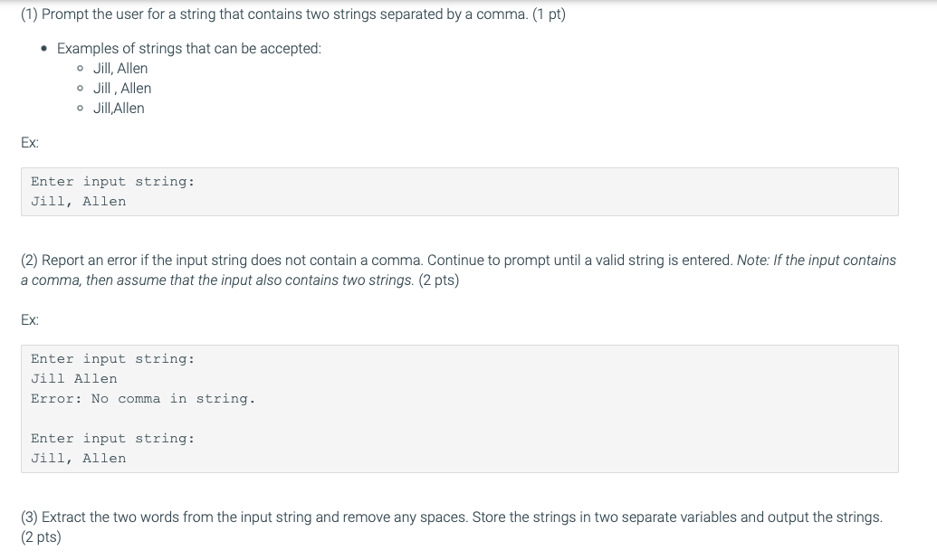This screenshot has height=560, width=937.
Task: Click the '(2 pts)' after the italic note
Action: click(438, 280)
